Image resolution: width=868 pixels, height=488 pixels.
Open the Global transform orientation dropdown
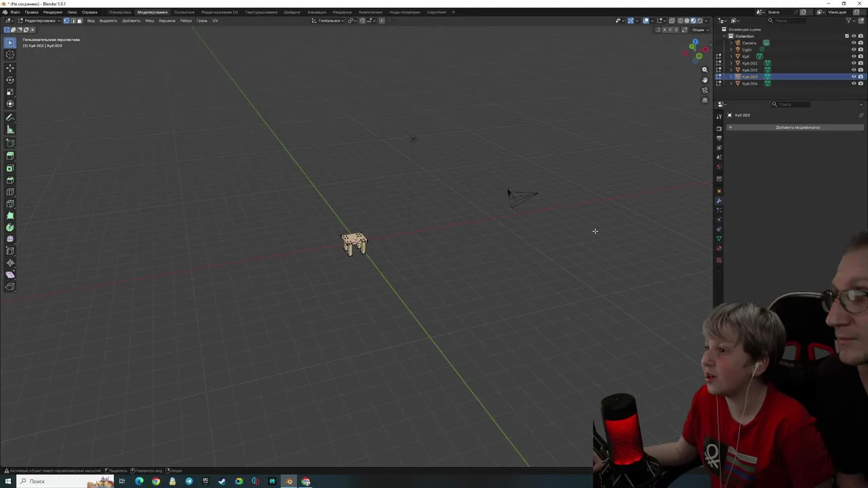tap(329, 20)
